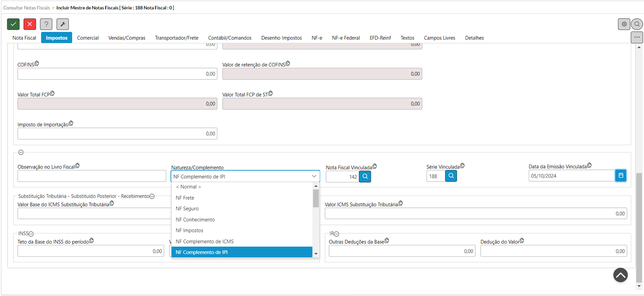Collapse the Substituição Tributária section
The image size is (644, 296).
pyautogui.click(x=152, y=196)
